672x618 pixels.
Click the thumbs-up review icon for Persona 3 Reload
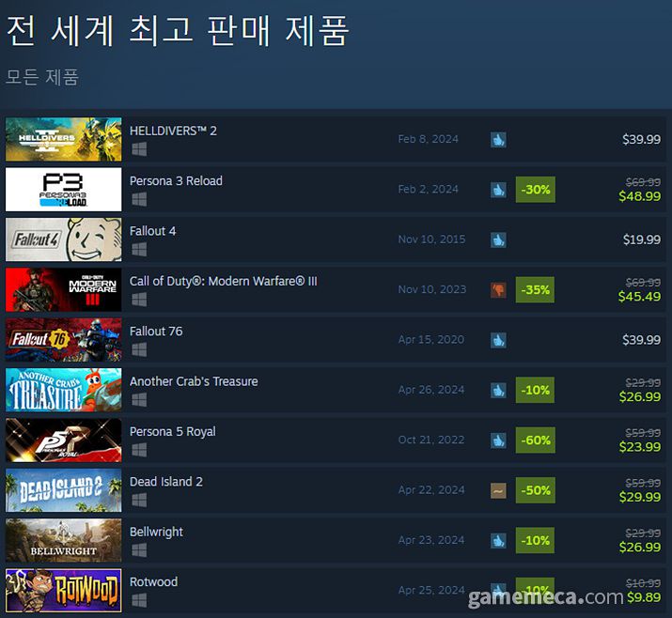(x=498, y=190)
